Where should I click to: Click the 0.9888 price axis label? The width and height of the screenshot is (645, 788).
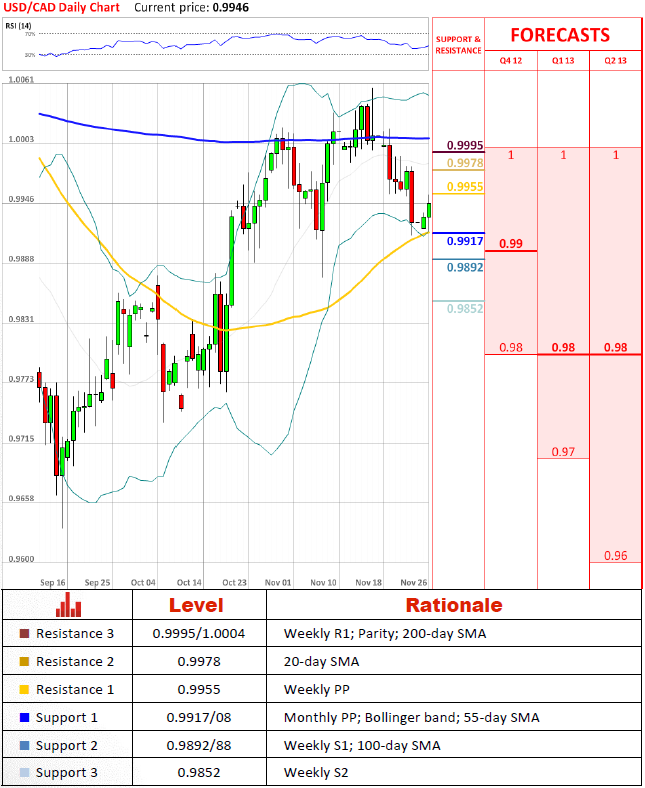pos(21,259)
